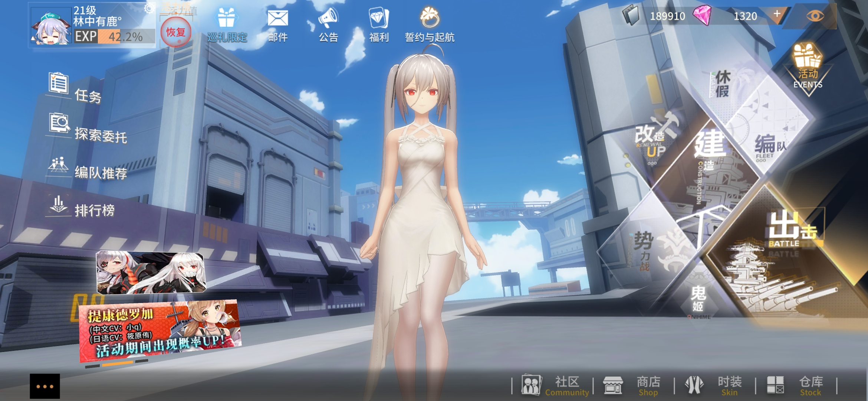Image resolution: width=868 pixels, height=401 pixels.
Task: Open the 提康德罗加 rate-up event banner
Action: coord(160,331)
